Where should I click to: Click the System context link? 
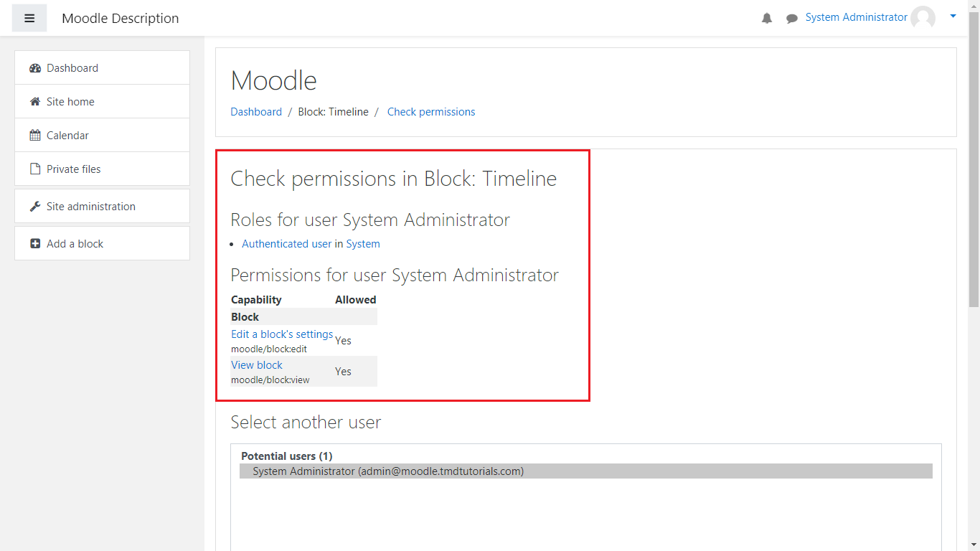tap(363, 244)
